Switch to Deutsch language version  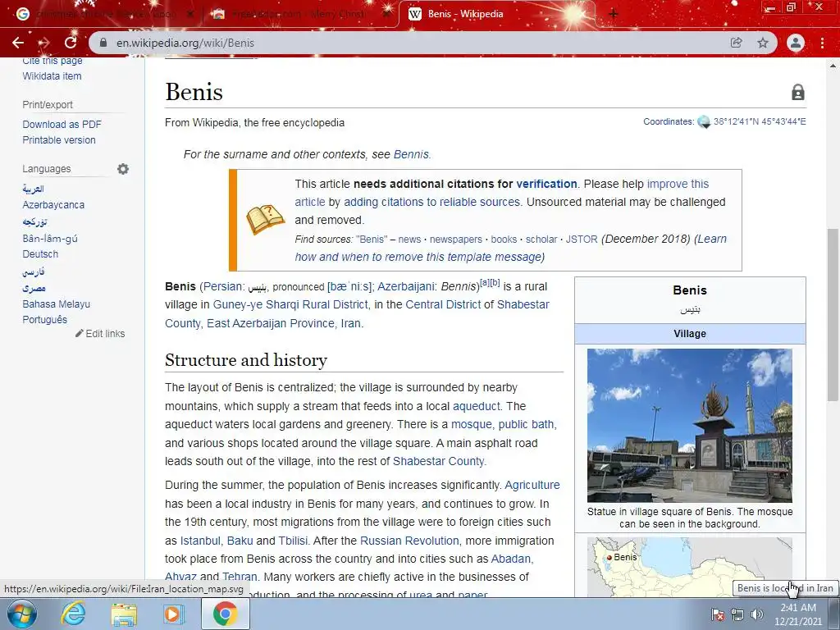coord(40,254)
